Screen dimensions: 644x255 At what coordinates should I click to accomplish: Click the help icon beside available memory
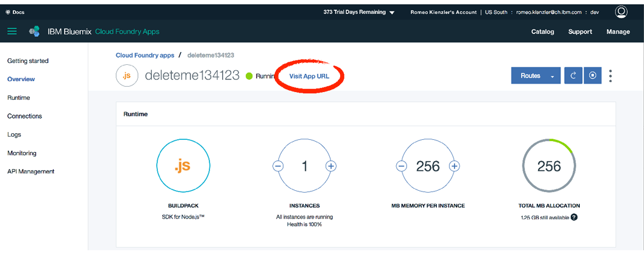click(574, 217)
